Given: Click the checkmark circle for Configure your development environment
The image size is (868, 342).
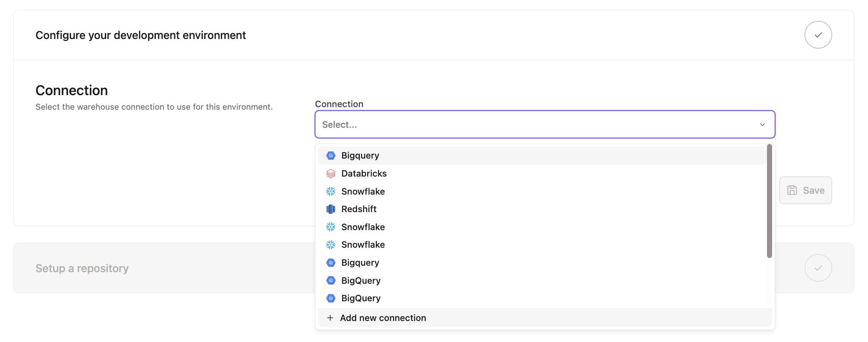Looking at the screenshot, I should tap(818, 35).
